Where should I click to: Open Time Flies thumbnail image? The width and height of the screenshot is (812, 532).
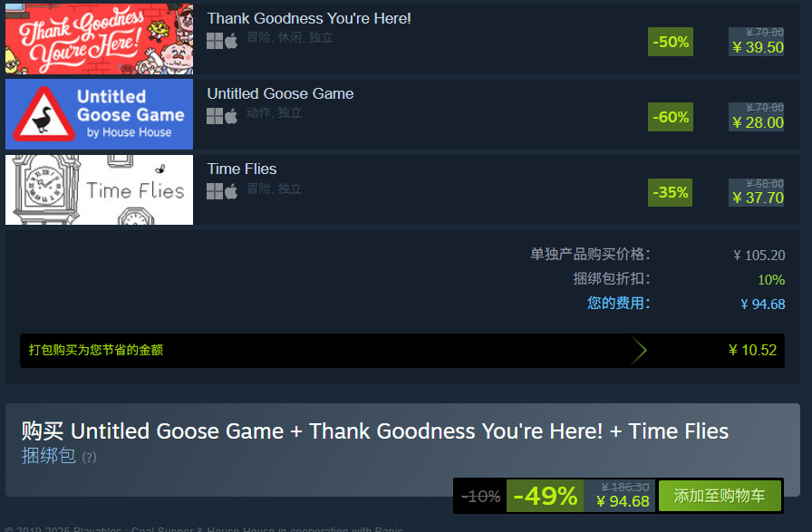[99, 189]
